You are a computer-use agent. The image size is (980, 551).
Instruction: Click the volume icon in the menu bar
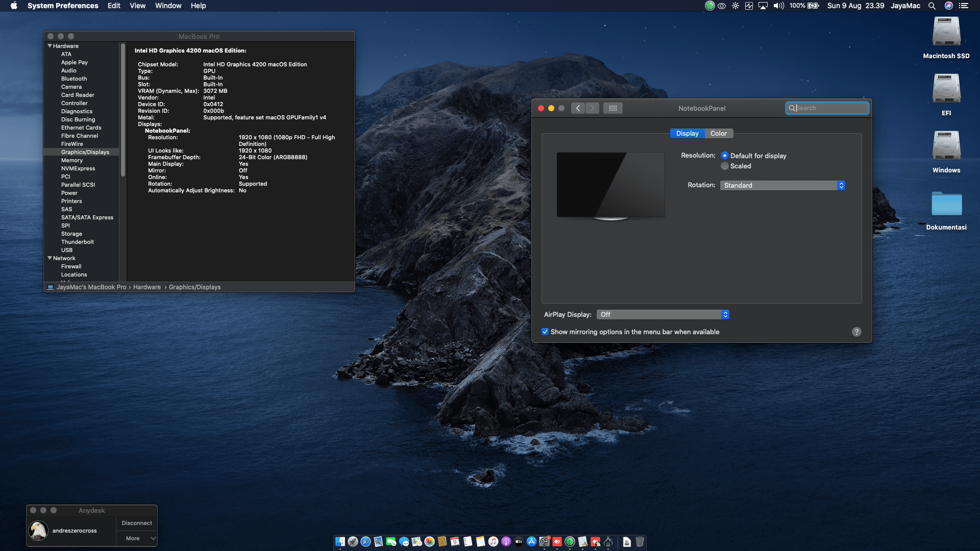tap(778, 6)
